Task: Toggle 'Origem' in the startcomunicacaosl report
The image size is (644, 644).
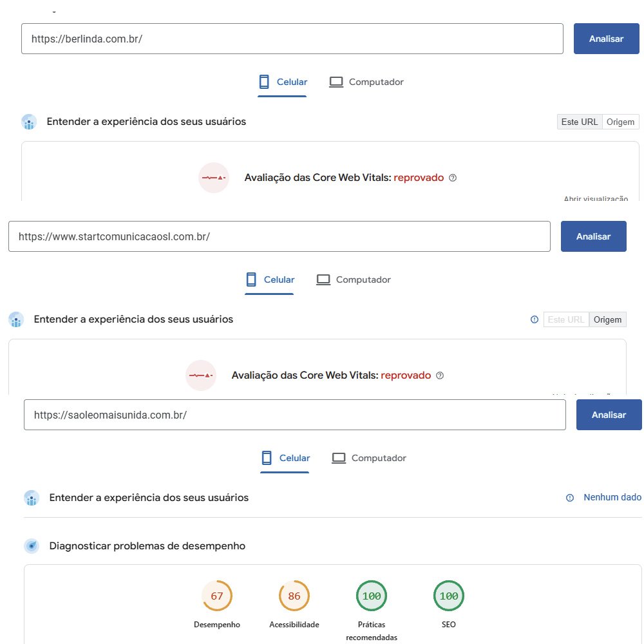Action: (x=607, y=319)
